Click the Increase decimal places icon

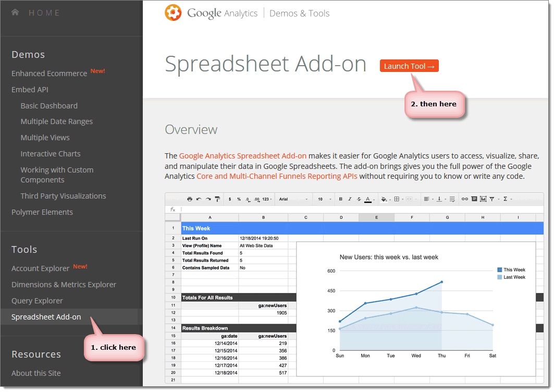pos(257,200)
